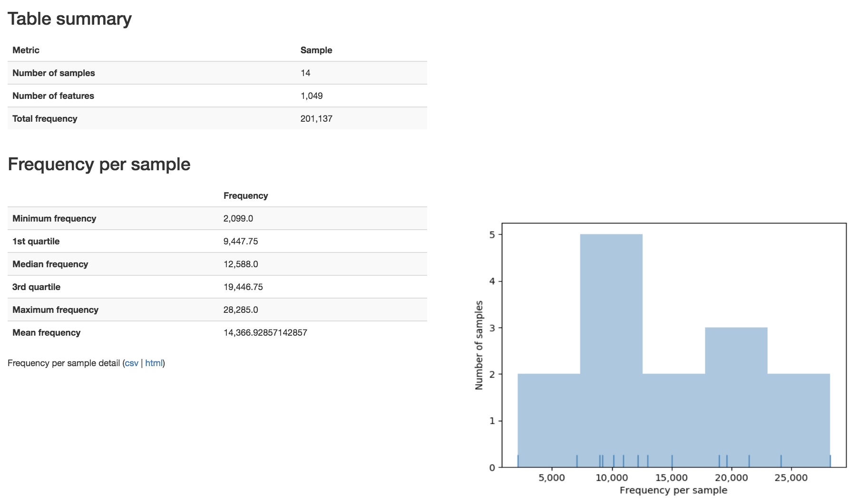Click the 14,366.92857142857 mean value
The image size is (860, 504).
[x=265, y=333]
